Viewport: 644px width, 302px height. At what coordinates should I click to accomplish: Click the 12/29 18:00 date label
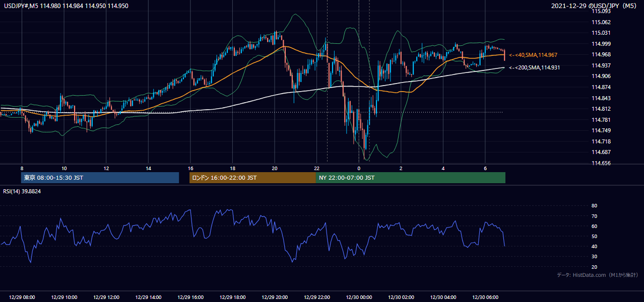(233, 297)
